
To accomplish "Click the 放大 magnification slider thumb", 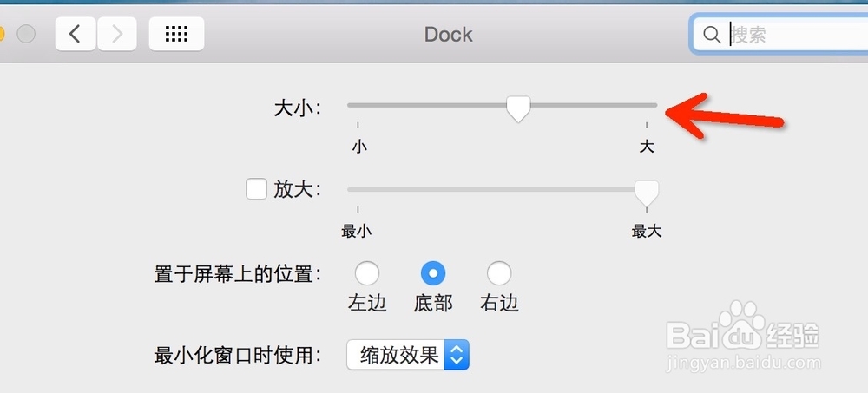I will click(x=646, y=192).
